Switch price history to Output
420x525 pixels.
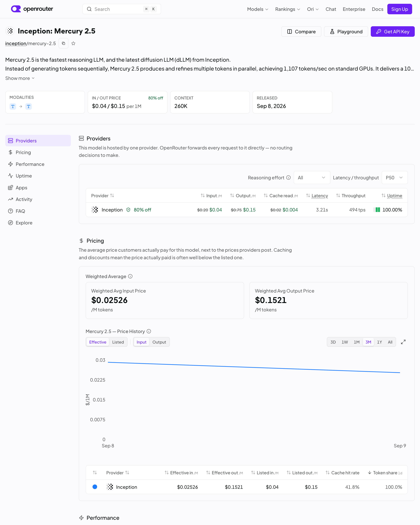159,342
